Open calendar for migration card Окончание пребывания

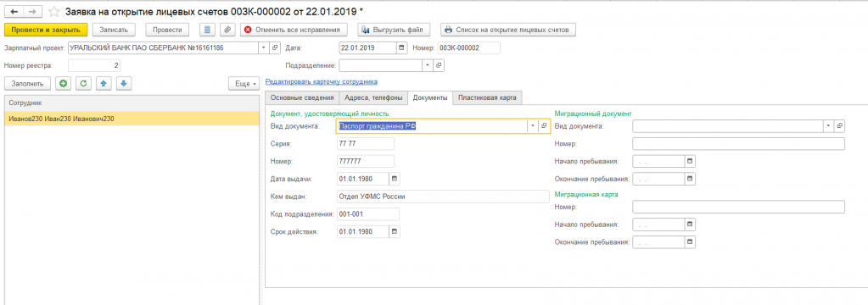click(690, 242)
